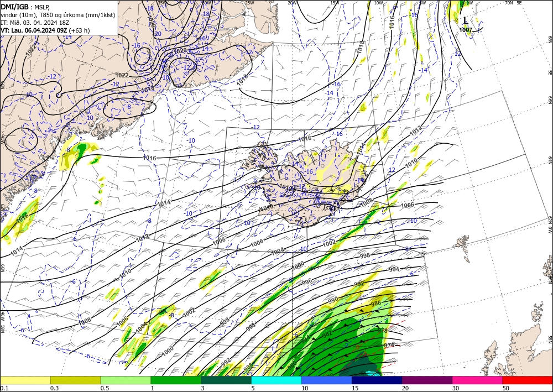
Task: Click the 'L' low pressure marker
Action: [466, 21]
